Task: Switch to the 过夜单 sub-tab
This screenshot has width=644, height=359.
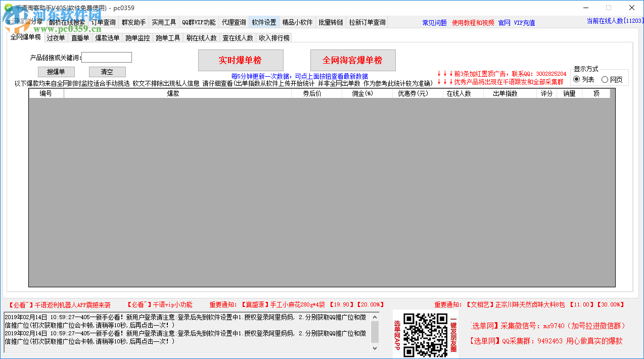Action: (x=56, y=38)
